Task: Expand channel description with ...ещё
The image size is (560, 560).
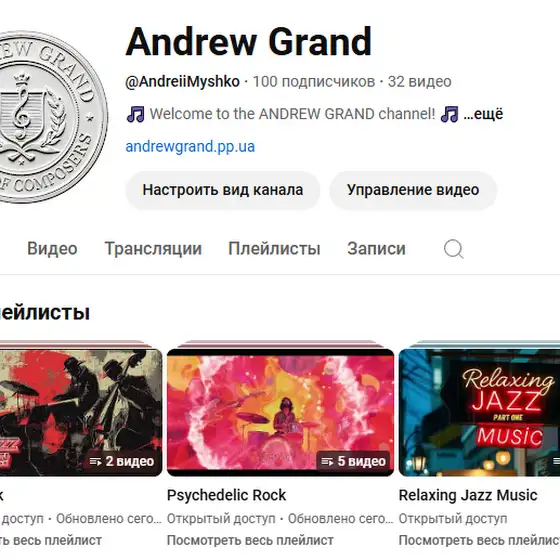Action: (483, 114)
